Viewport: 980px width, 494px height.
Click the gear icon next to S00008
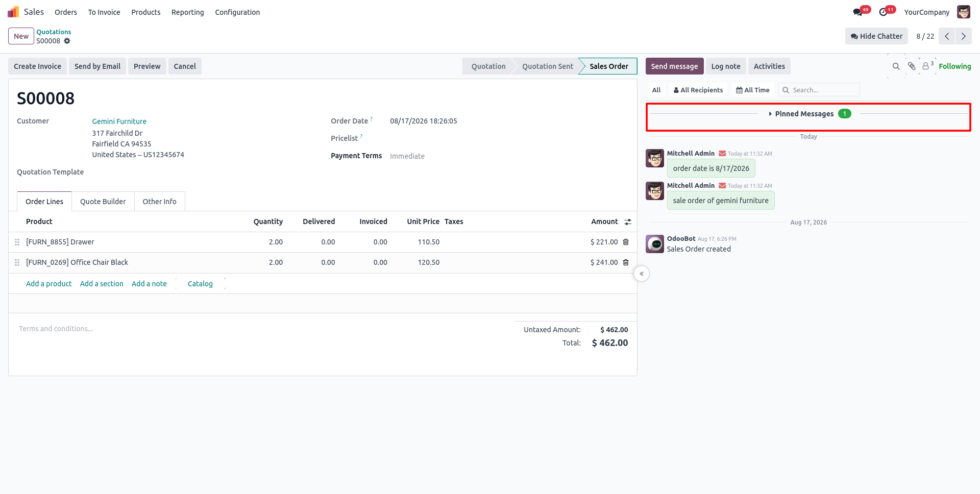click(67, 41)
